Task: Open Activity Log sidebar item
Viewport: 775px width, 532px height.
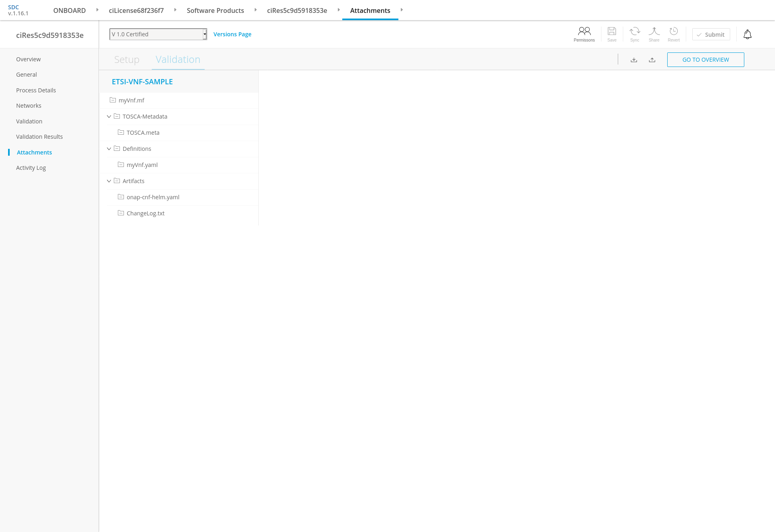Action: click(x=31, y=168)
